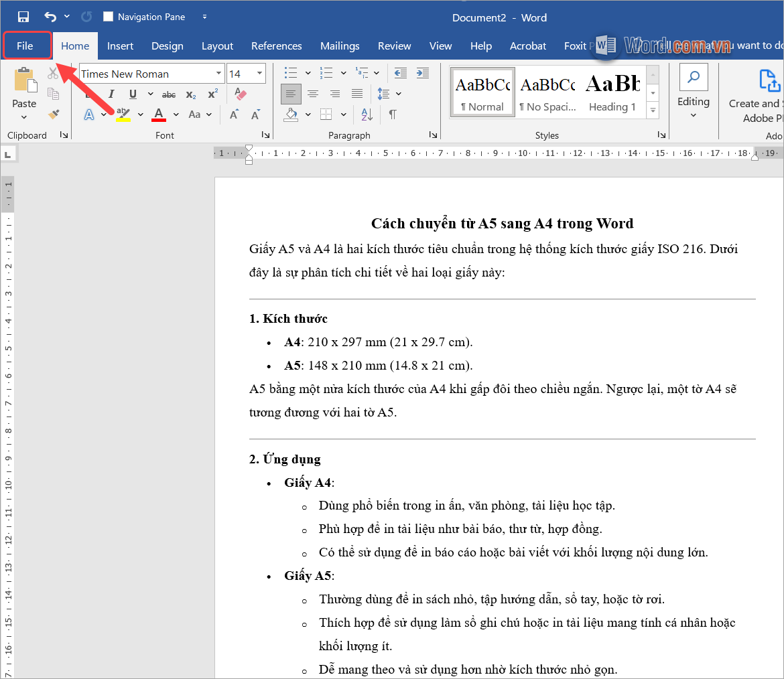Switch to the Design tab
Screen dimensions: 784x679
point(167,46)
